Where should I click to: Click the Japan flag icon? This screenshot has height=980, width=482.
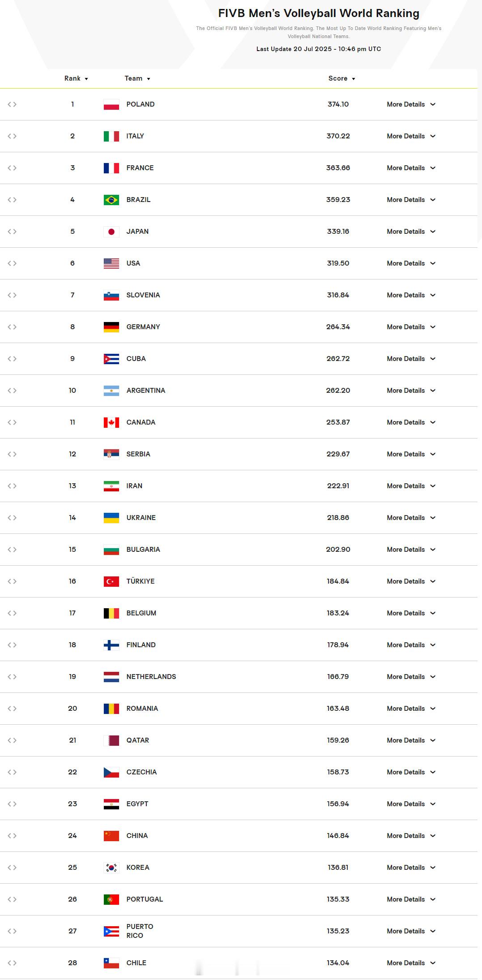coord(111,232)
